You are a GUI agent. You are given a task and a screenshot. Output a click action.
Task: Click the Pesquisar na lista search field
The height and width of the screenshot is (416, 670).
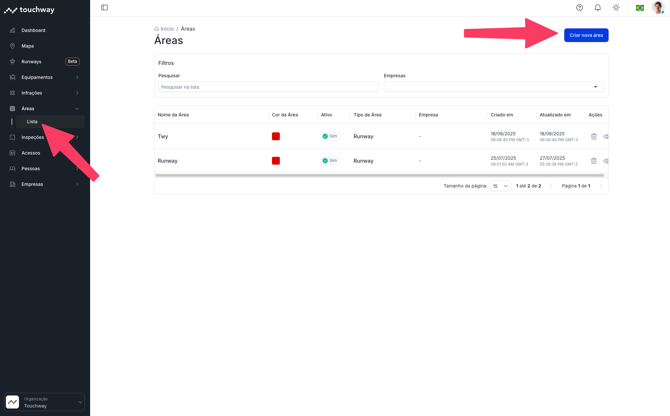[x=267, y=87]
